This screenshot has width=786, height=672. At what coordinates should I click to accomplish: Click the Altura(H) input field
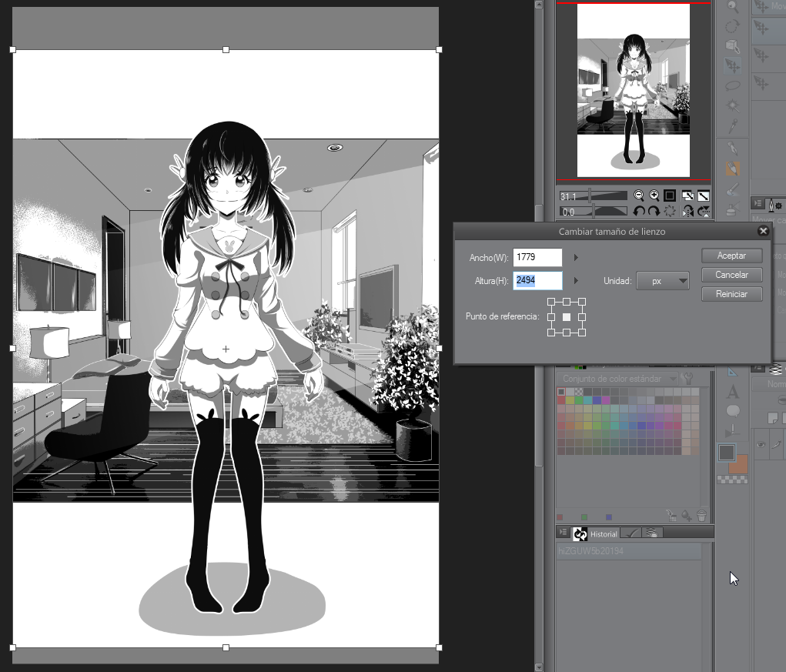(537, 281)
